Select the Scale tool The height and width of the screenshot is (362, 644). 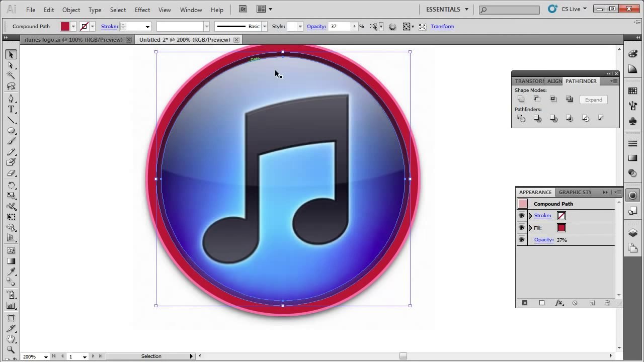click(x=11, y=196)
